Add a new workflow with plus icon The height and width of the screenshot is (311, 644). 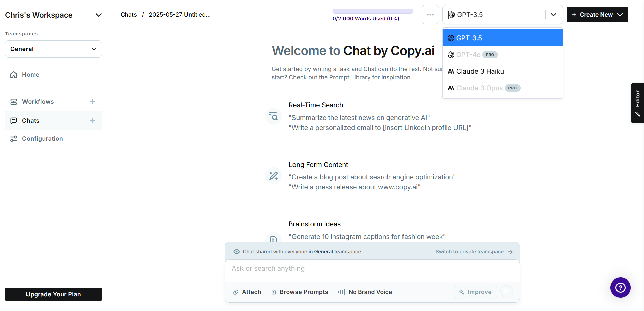[92, 102]
